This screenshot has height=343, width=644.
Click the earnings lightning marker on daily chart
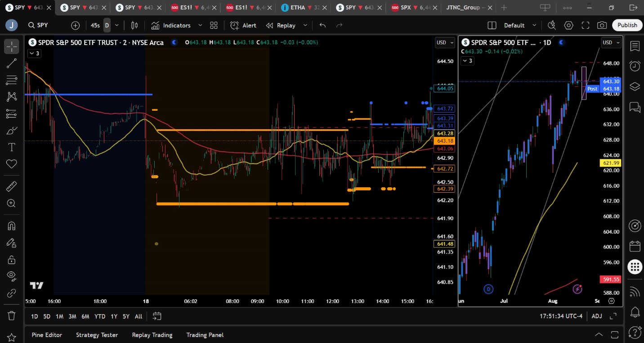[577, 289]
